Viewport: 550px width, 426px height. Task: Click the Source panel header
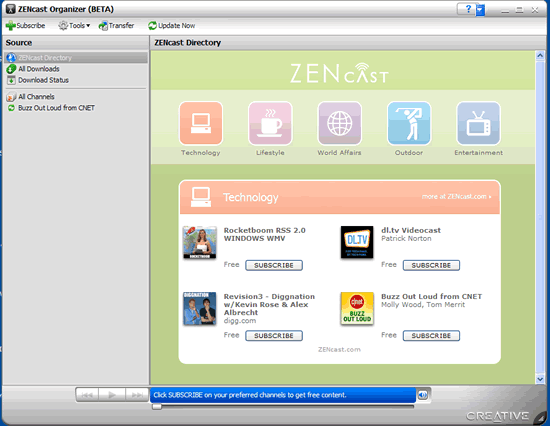pyautogui.click(x=75, y=43)
